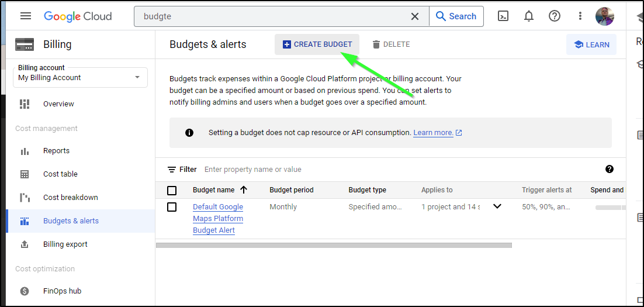
Task: Click the Google Cloud logo
Action: click(x=78, y=16)
